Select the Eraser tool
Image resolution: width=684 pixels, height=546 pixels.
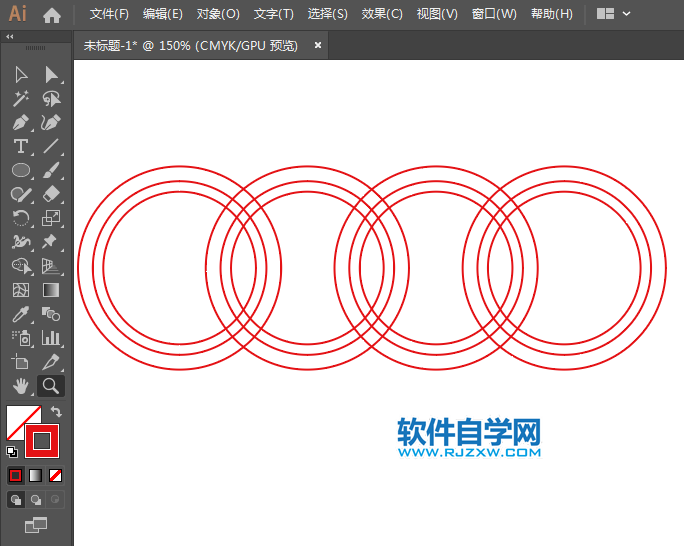(x=51, y=194)
